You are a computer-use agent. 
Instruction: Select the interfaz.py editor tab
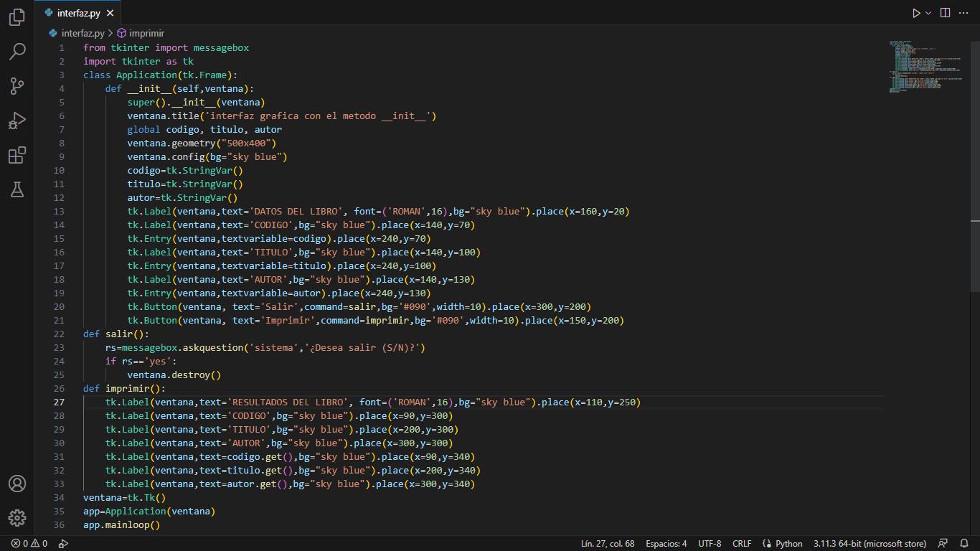[79, 12]
